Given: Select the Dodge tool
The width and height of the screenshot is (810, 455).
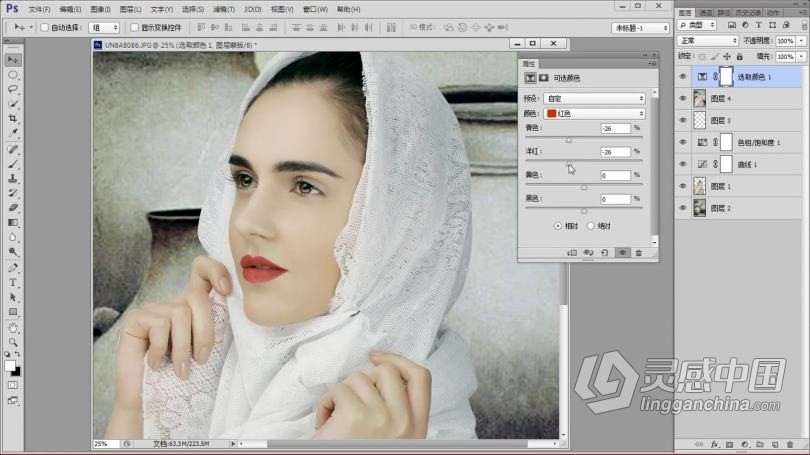Looking at the screenshot, I should coord(13,252).
